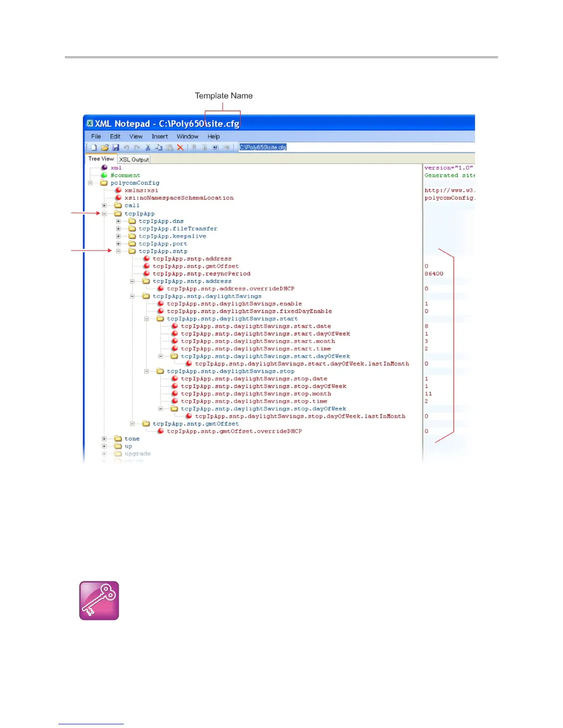Select the gmtOffset.overrideDHCP node
Screen dimensions: 563x728
point(234,431)
